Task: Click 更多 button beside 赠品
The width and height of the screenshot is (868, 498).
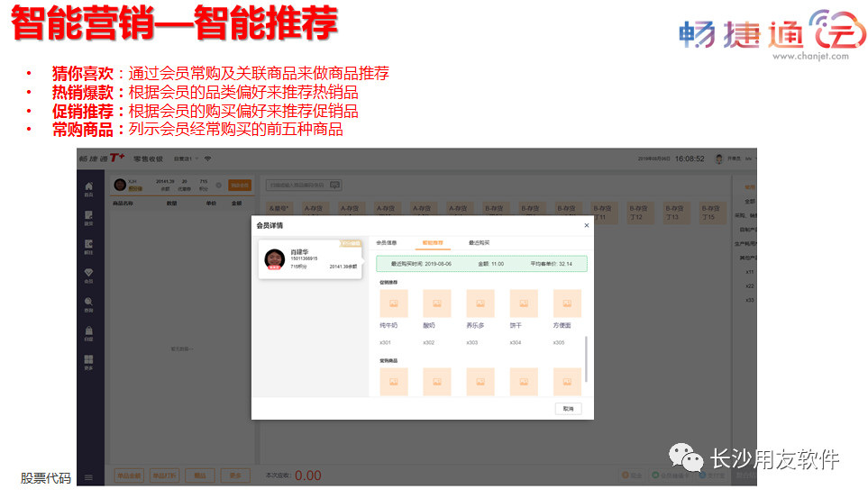Action: [x=235, y=475]
